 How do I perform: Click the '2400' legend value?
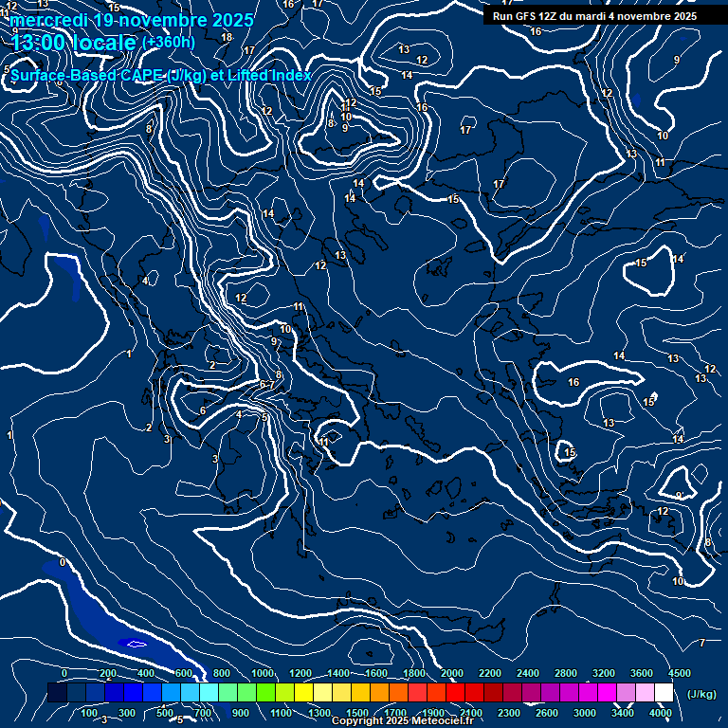(x=528, y=673)
